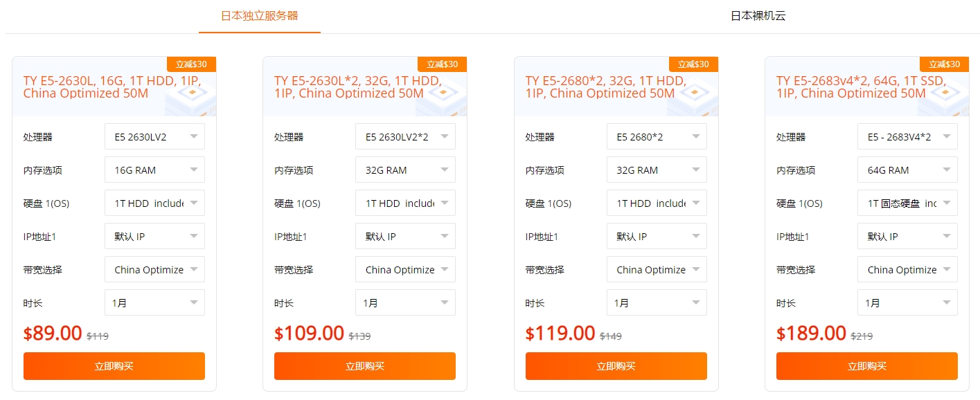Click the arrow on the E5 2680*2 card duration selector
This screenshot has height=400, width=980.
[x=696, y=302]
